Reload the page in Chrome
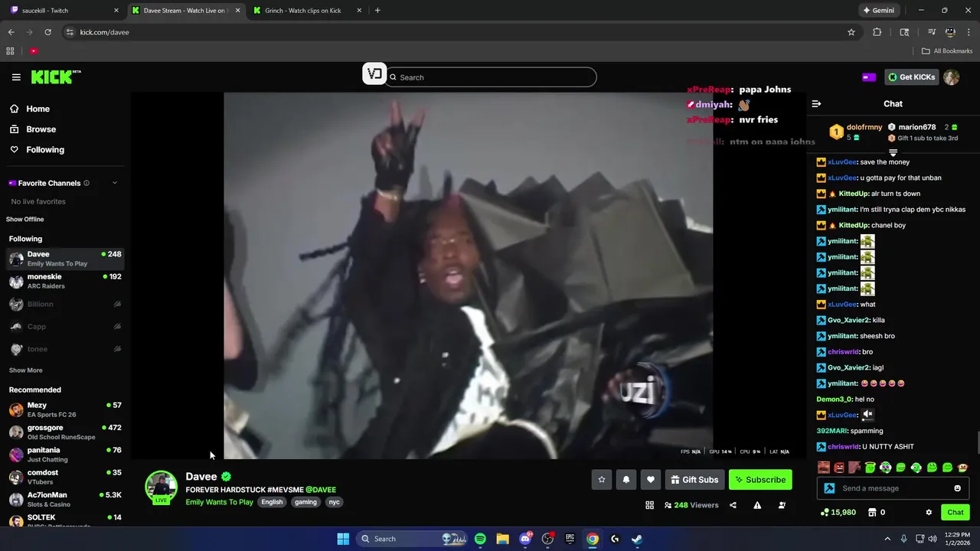Image resolution: width=980 pixels, height=551 pixels. click(x=47, y=32)
